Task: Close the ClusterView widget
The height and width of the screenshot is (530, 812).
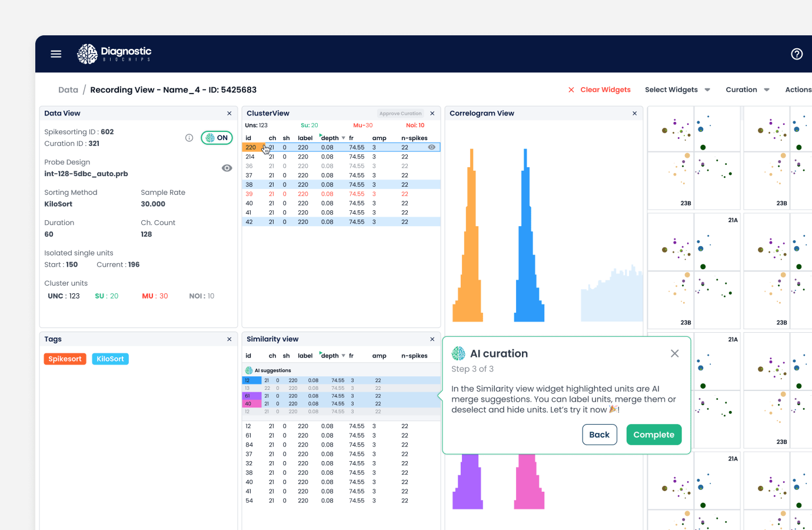Action: (x=432, y=113)
